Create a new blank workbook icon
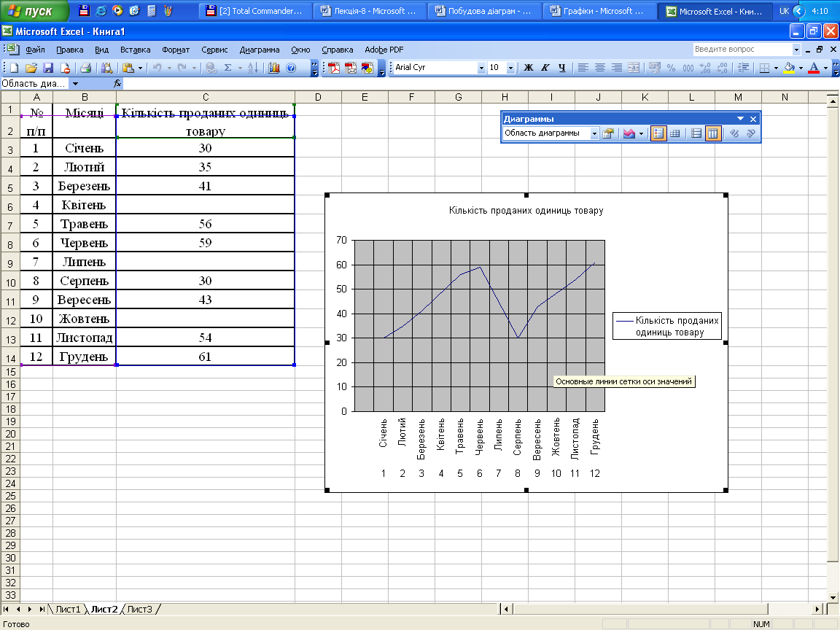This screenshot has width=840, height=630. pos(14,68)
